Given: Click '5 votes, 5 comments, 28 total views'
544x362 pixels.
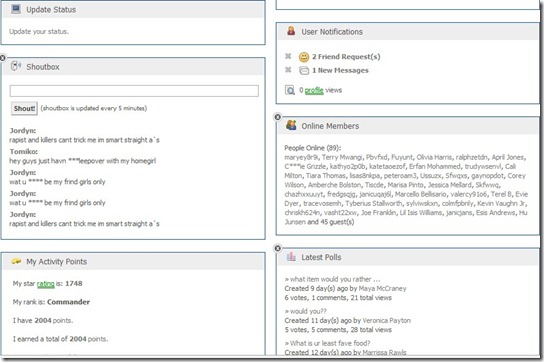Looking at the screenshot, I should click(338, 330).
